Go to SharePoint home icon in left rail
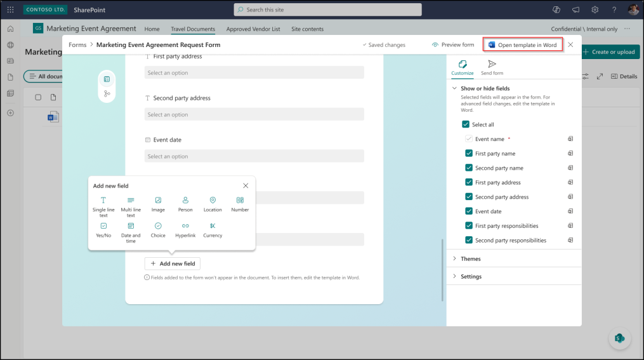 11,29
